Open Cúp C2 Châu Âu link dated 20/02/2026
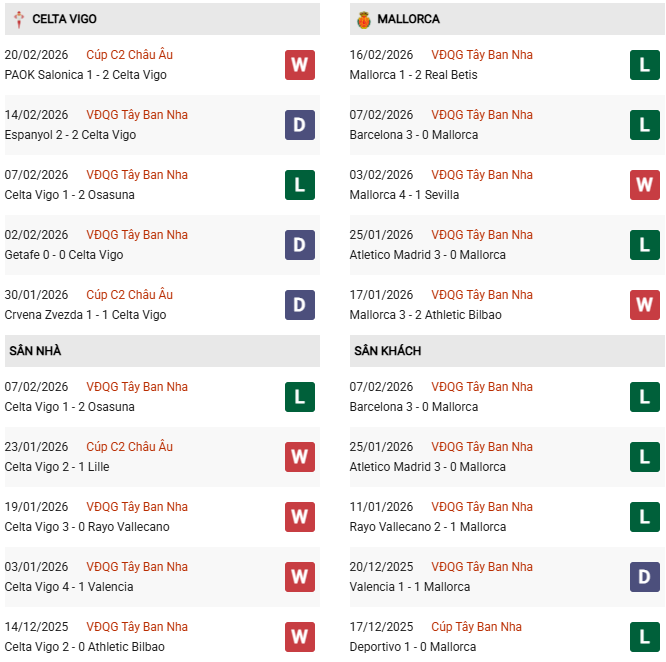This screenshot has width=666, height=662. [x=129, y=55]
